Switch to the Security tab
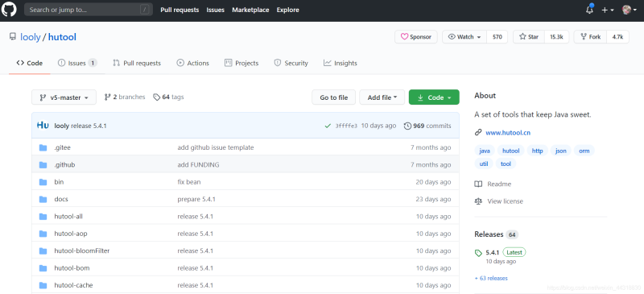644x294 pixels. click(291, 63)
